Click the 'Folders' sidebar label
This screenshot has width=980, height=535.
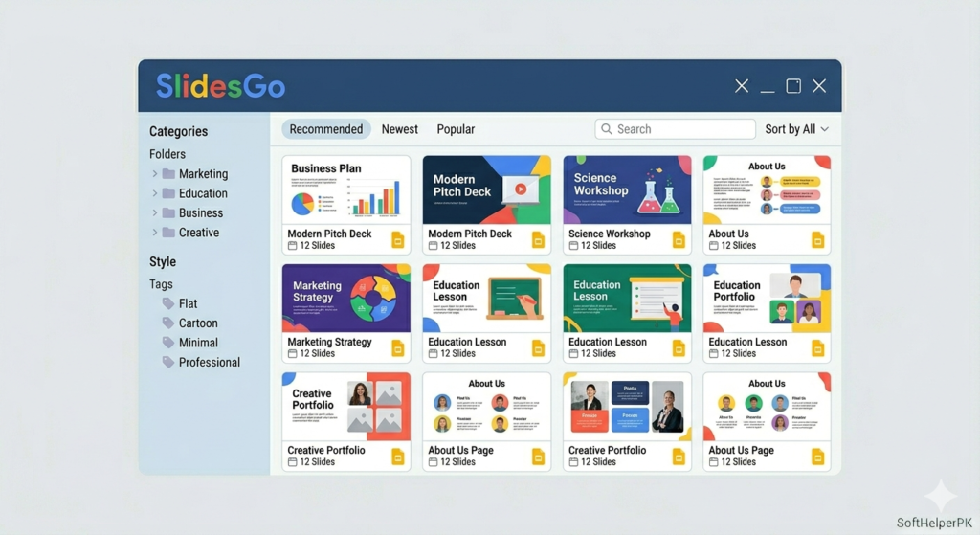tap(167, 154)
